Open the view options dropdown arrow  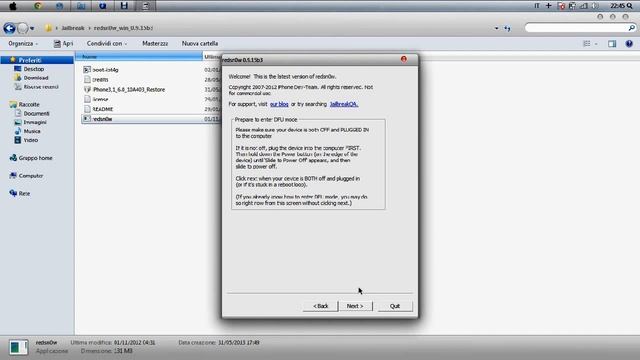[596, 44]
